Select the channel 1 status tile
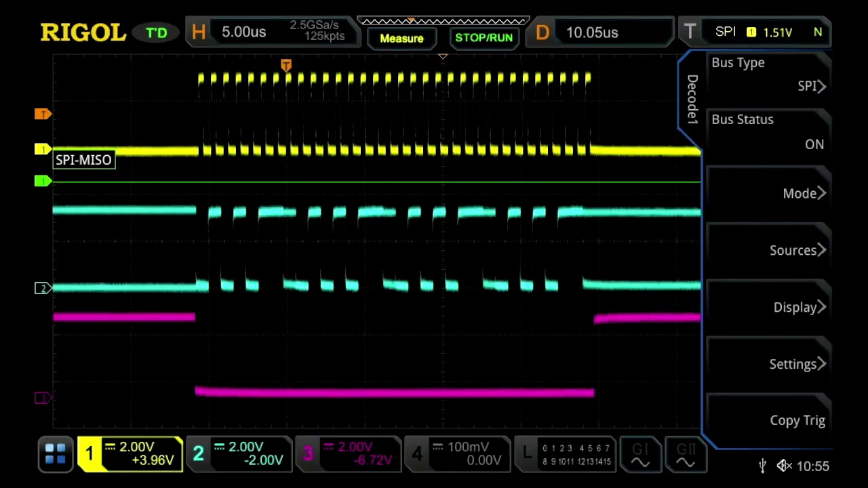Viewport: 868px width, 488px height. (130, 453)
